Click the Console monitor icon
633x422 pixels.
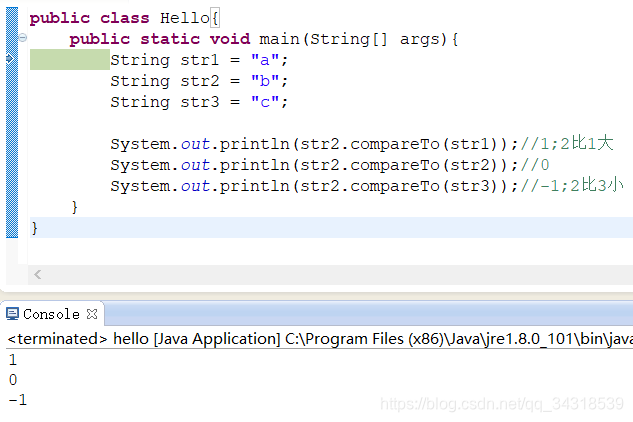13,314
